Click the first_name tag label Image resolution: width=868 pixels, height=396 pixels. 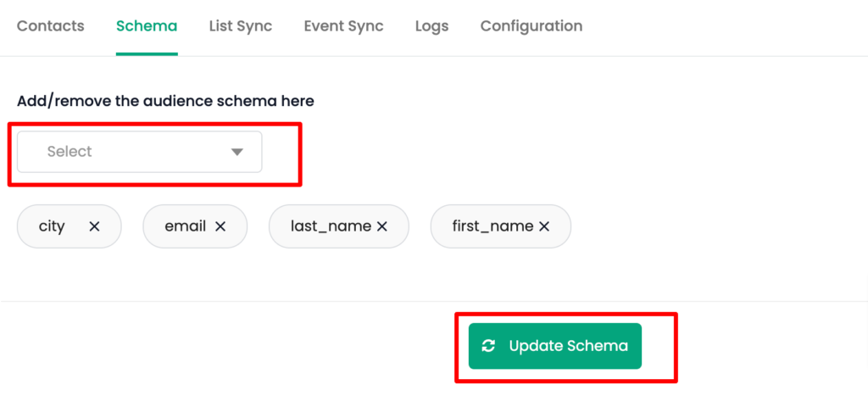click(x=492, y=226)
